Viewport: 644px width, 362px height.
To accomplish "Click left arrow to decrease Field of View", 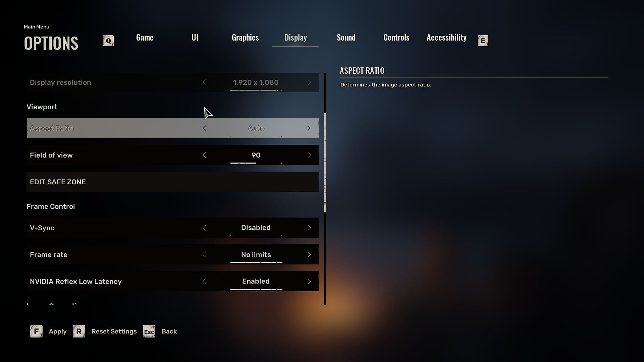I will click(x=204, y=155).
